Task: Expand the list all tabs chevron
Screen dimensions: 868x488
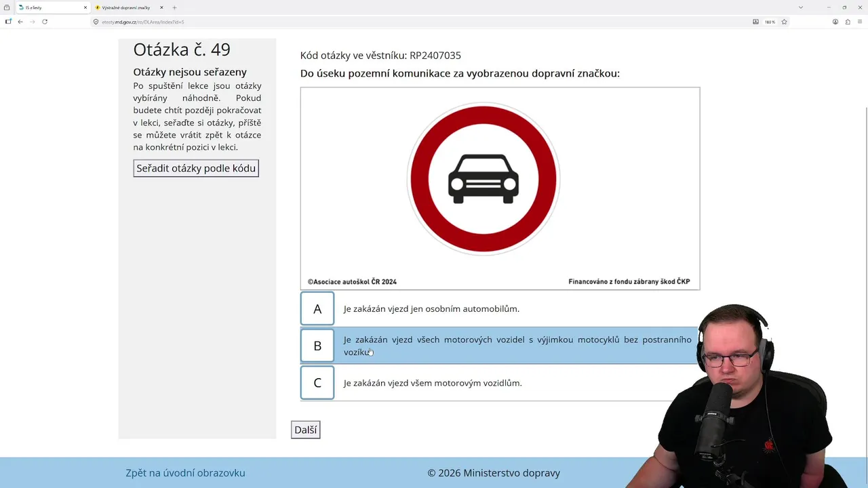Action: pos(800,7)
